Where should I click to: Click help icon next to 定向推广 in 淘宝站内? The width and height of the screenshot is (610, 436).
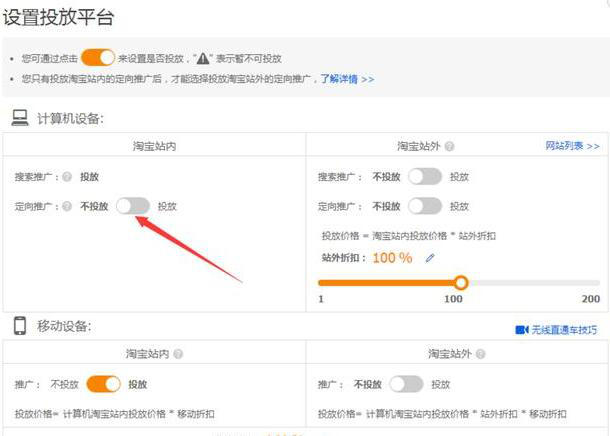(67, 206)
